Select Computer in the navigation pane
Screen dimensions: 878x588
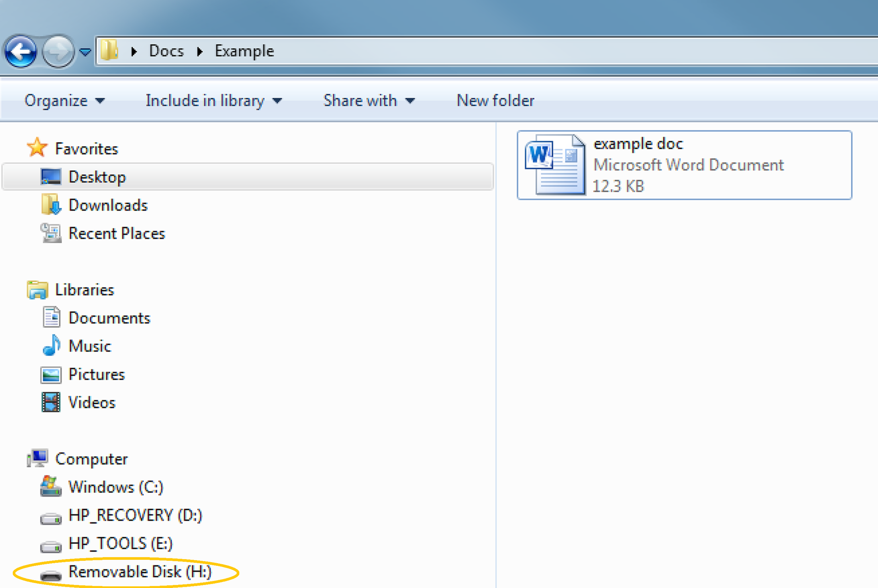point(92,459)
